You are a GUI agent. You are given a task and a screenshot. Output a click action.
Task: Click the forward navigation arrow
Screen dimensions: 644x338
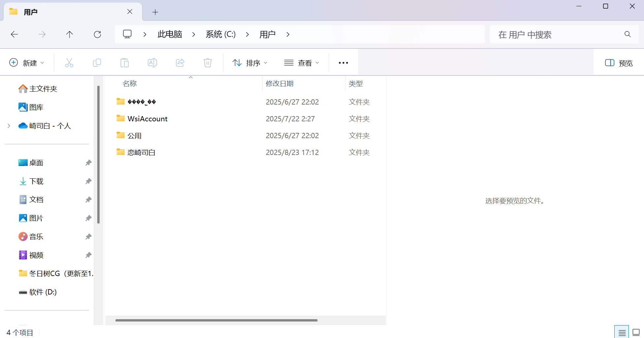pos(42,34)
